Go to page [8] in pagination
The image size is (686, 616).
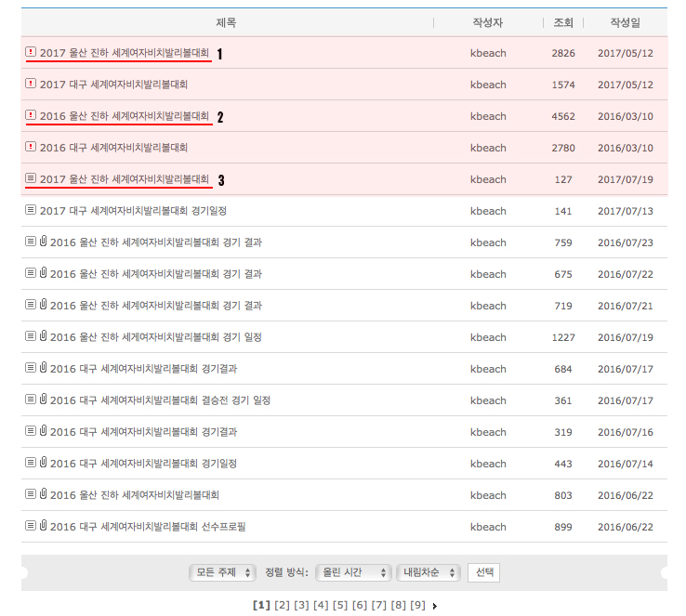pos(398,605)
